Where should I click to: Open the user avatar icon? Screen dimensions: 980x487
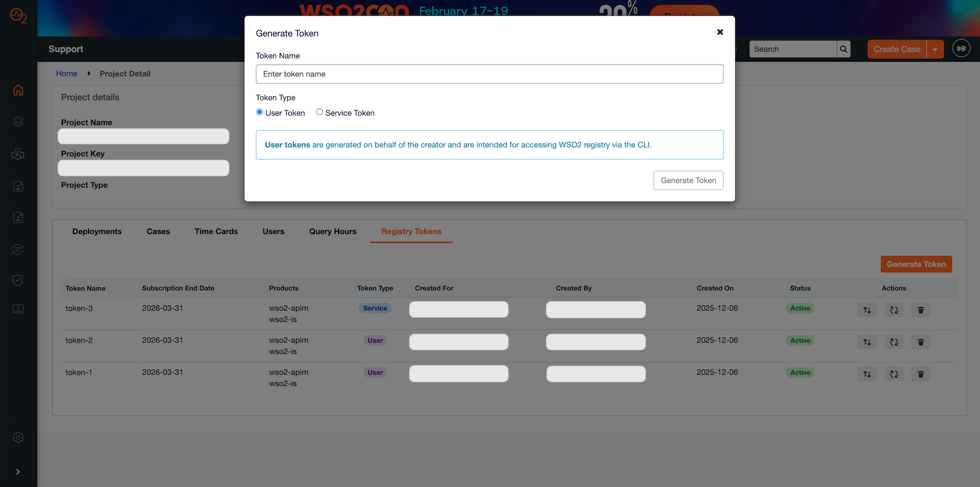click(961, 49)
